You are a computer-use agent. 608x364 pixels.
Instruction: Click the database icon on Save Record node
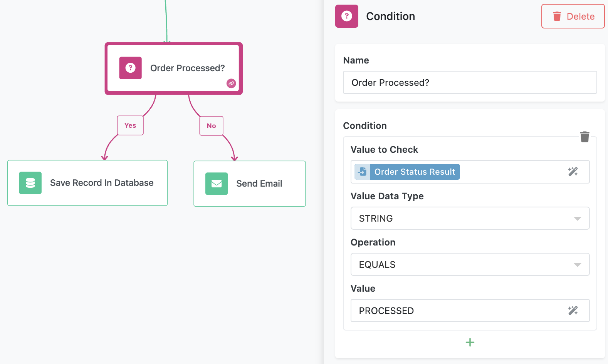30,183
